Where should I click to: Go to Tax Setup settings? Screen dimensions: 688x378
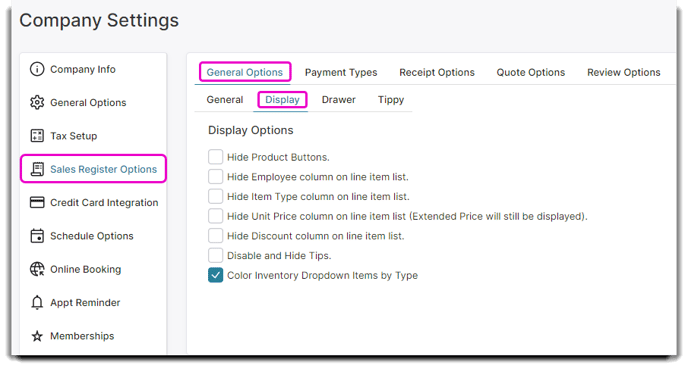tap(73, 136)
